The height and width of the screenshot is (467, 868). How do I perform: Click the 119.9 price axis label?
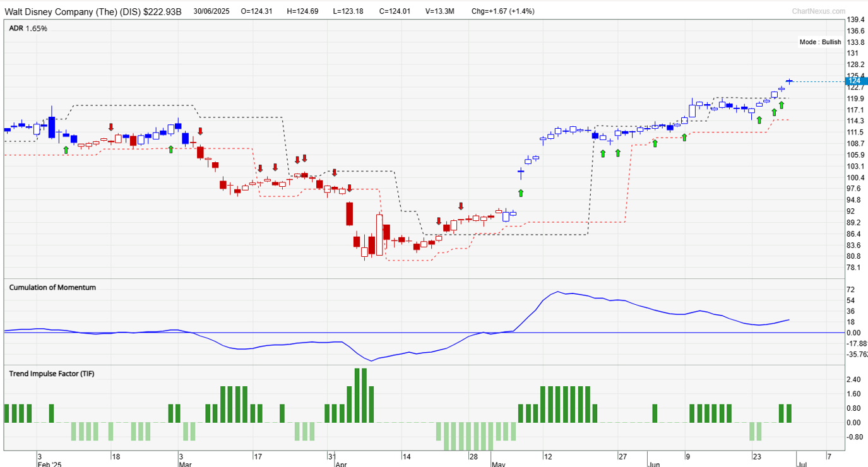[856, 98]
